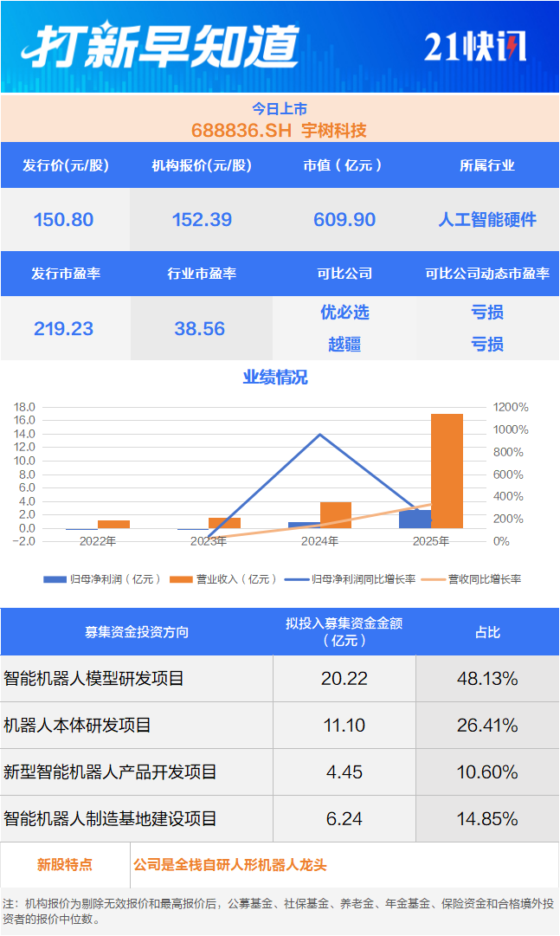Select the issue P/E value 219.23

coord(64,328)
